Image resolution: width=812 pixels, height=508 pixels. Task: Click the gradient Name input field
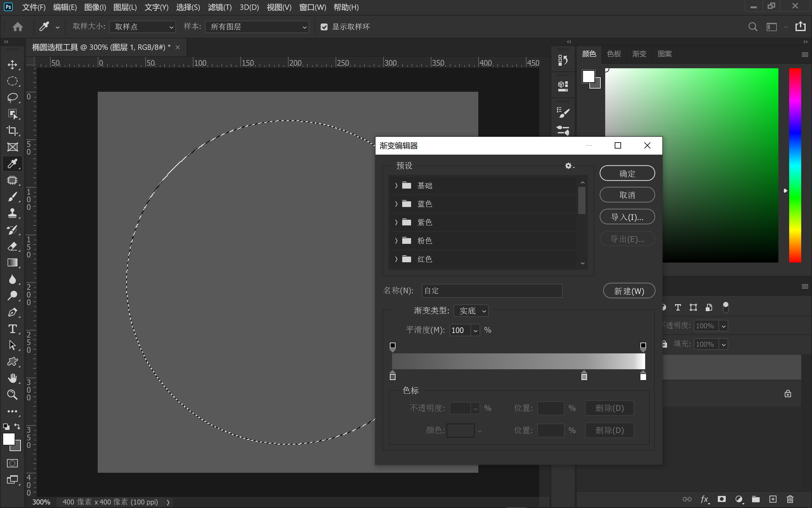[492, 291]
